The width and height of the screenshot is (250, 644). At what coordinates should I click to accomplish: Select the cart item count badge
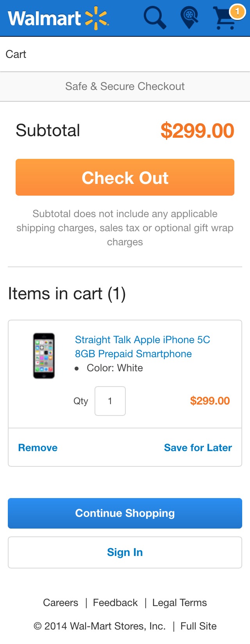tap(236, 12)
